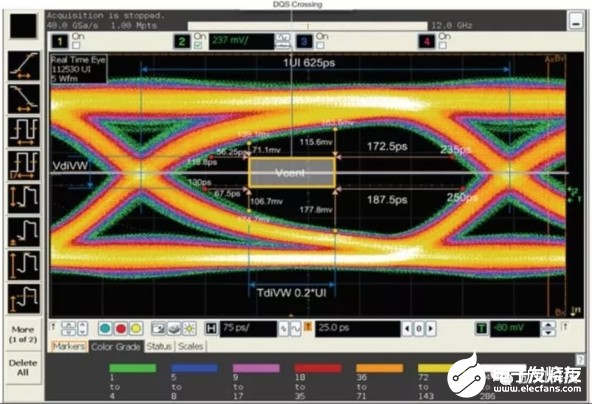Click the red color marker circle
592x404 pixels.
[x=120, y=328]
